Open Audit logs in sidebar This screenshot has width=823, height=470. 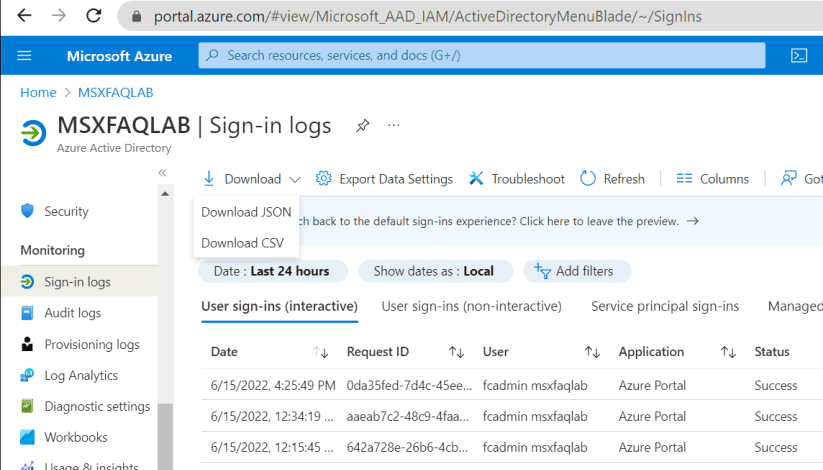[72, 313]
